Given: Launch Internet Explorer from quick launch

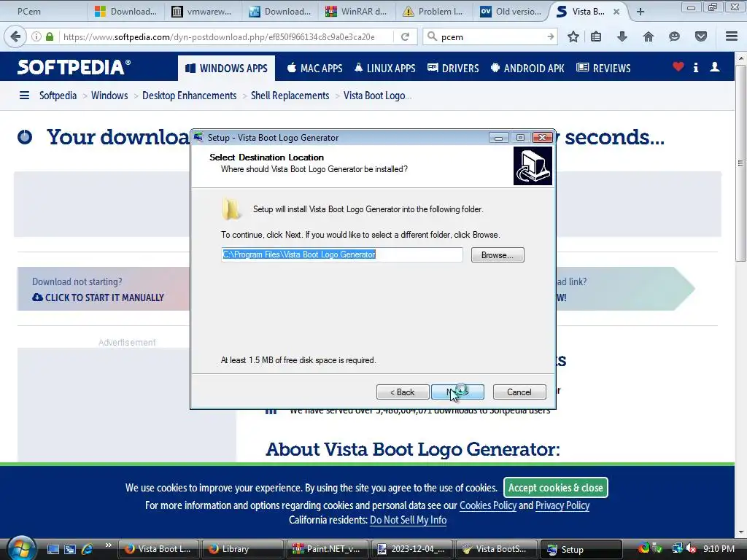Looking at the screenshot, I should click(x=88, y=549).
